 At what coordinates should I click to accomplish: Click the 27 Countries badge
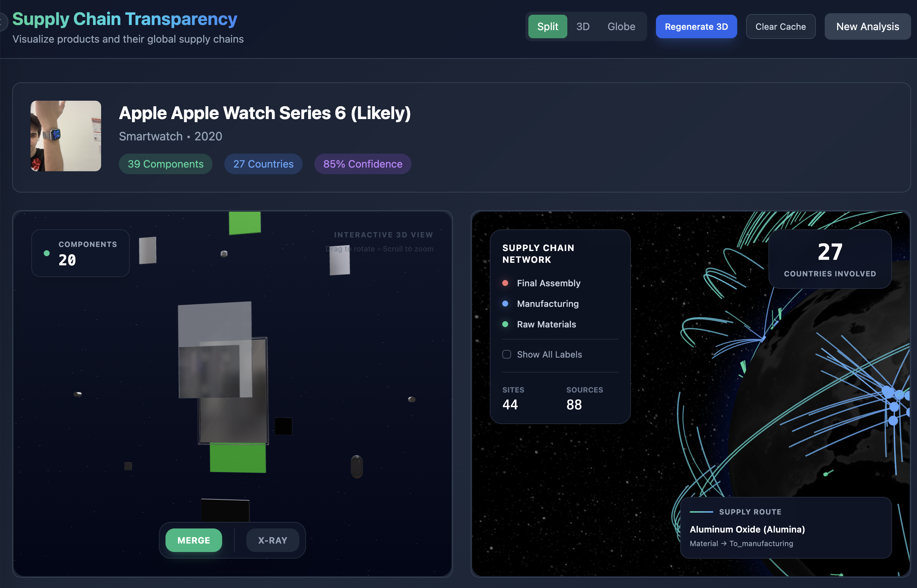263,164
